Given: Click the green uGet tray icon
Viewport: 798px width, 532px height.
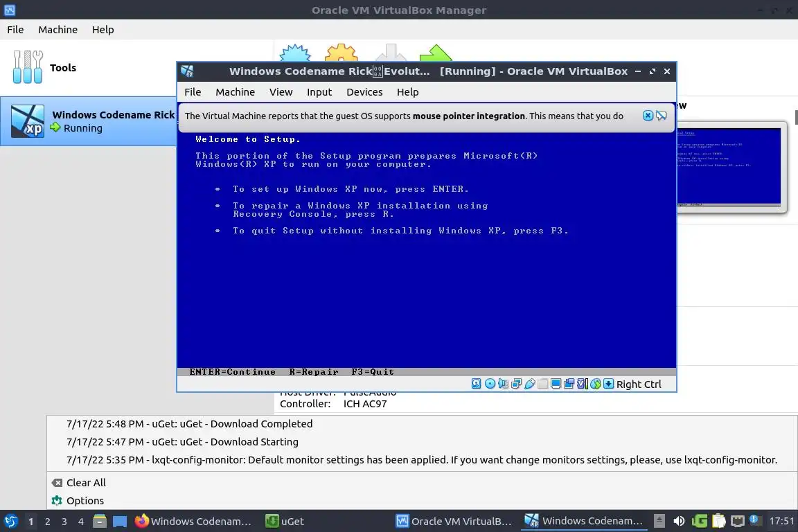Looking at the screenshot, I should point(700,521).
